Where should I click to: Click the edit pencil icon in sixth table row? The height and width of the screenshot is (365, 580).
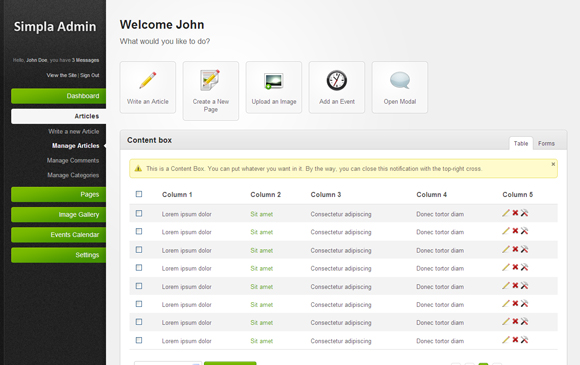point(506,304)
